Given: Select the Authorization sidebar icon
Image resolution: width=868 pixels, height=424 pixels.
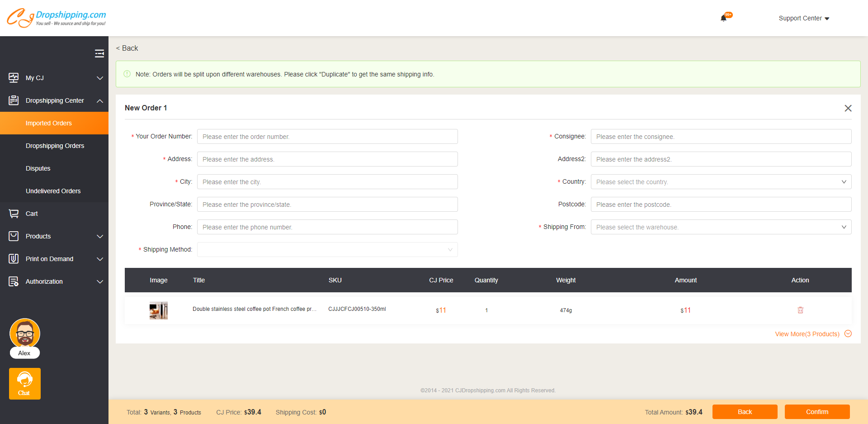Looking at the screenshot, I should pos(14,281).
